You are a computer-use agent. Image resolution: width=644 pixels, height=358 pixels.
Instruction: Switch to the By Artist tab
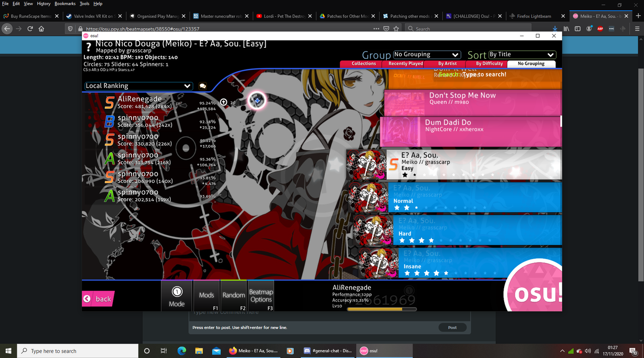447,64
